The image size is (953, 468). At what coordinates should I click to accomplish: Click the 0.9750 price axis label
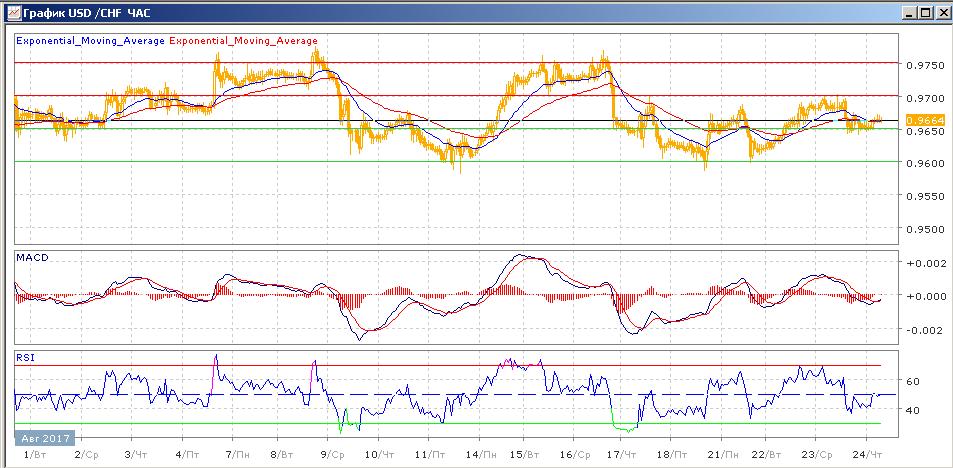pos(924,65)
